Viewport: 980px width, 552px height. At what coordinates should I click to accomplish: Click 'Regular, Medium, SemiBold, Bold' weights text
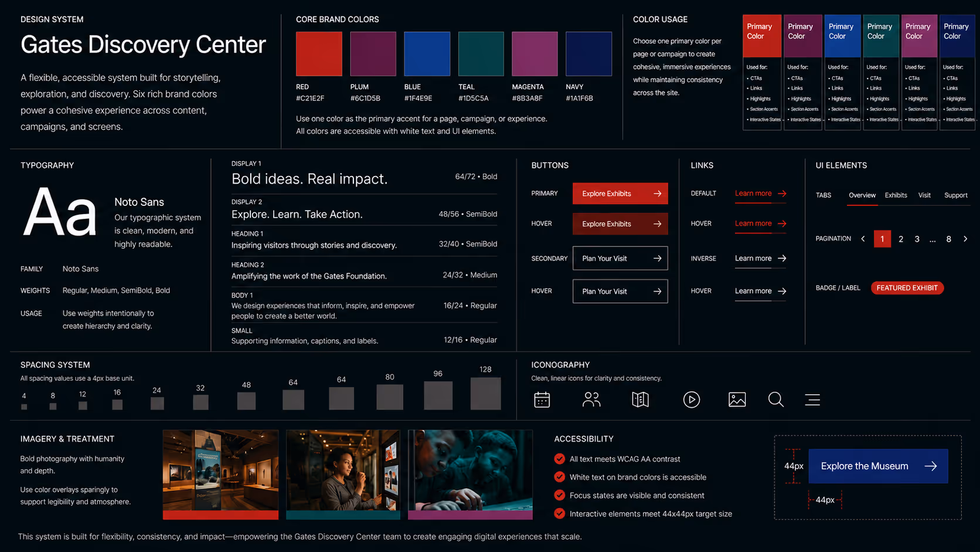tap(116, 290)
